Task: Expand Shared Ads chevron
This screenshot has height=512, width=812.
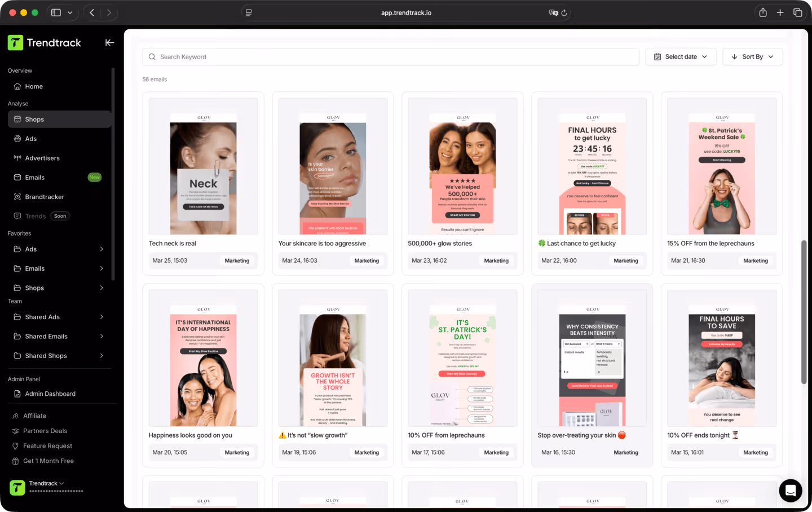Action: pos(101,317)
